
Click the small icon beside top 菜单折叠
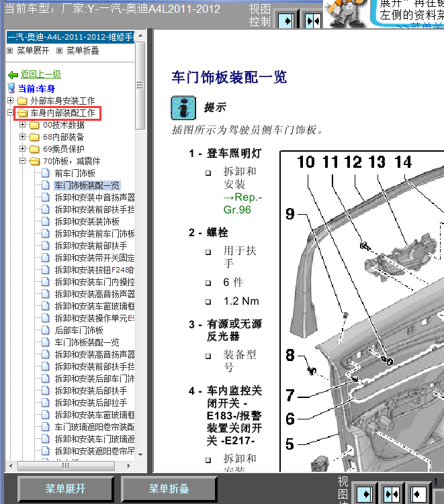coord(59,51)
